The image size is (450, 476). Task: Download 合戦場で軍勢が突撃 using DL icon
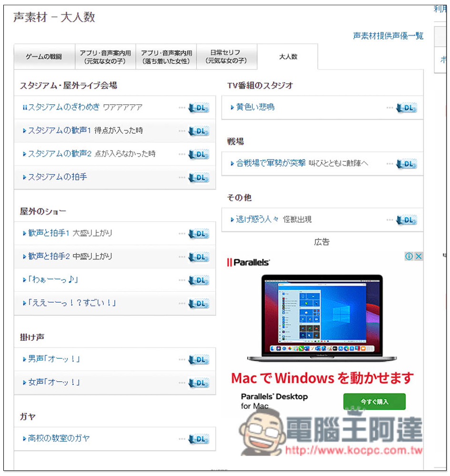tap(407, 164)
